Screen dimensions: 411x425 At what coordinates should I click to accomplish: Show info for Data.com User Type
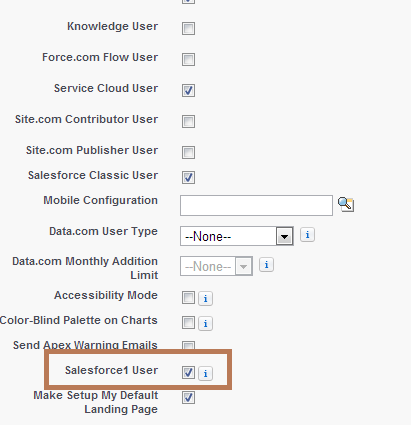point(307,235)
